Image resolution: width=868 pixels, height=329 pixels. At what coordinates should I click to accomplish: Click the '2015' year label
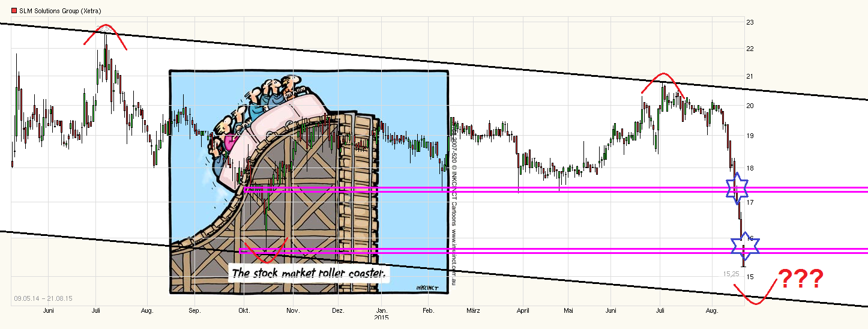[x=381, y=318]
